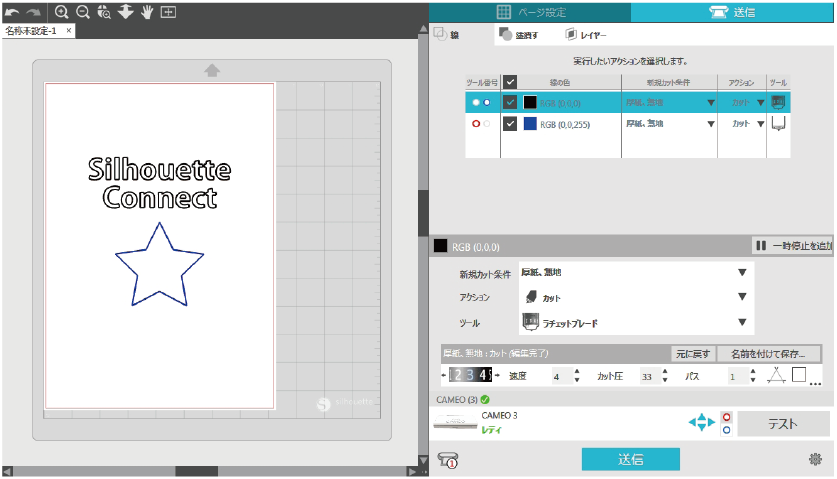Image resolution: width=837 pixels, height=479 pixels.
Task: Click black color swatch in RGB (0,0,0) row
Action: [530, 102]
